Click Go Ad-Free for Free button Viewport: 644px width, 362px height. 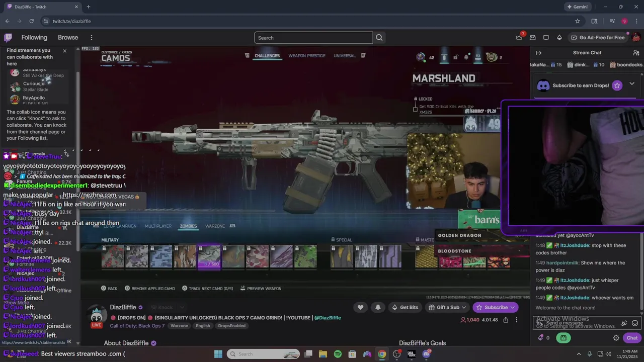(x=598, y=38)
